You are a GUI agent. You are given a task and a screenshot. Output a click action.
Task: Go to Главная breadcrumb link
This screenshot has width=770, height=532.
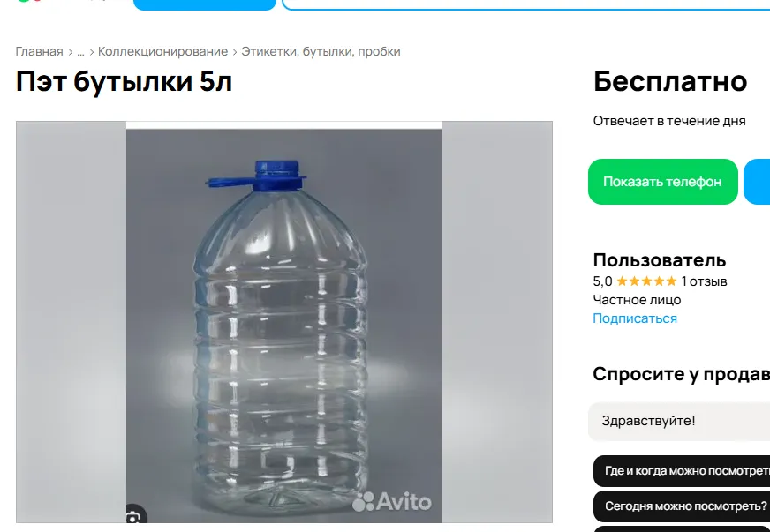click(x=39, y=51)
